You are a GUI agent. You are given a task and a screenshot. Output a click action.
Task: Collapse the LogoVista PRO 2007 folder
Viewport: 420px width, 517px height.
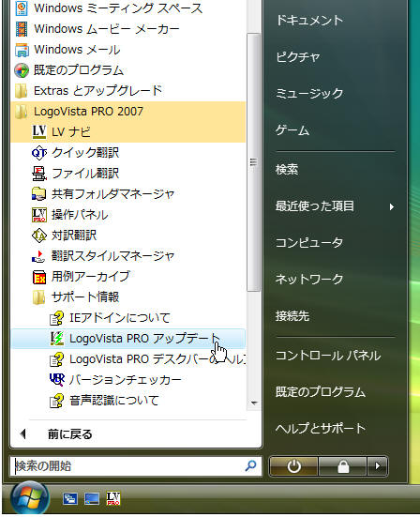[128, 112]
